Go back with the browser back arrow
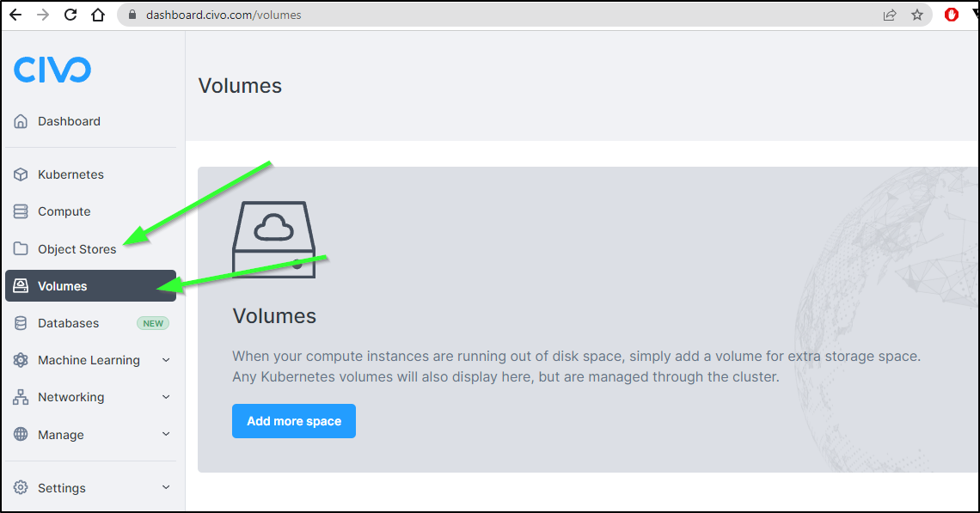The image size is (980, 513). pyautogui.click(x=15, y=15)
